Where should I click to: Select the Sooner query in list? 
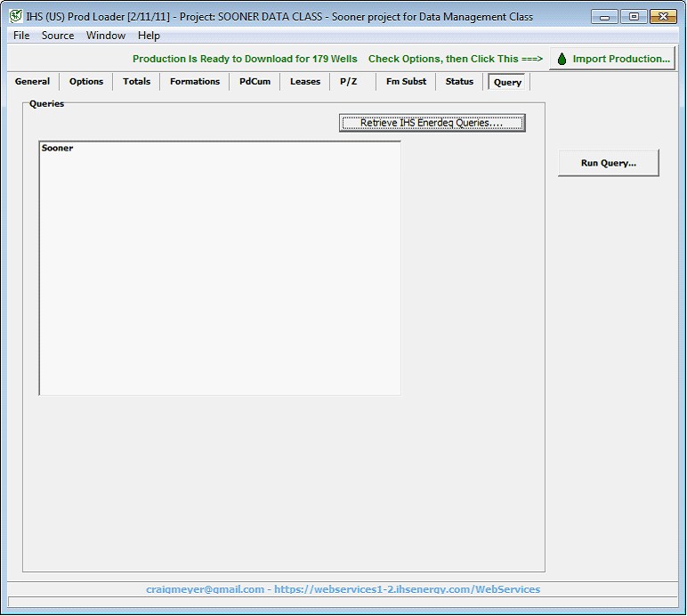[x=58, y=149]
